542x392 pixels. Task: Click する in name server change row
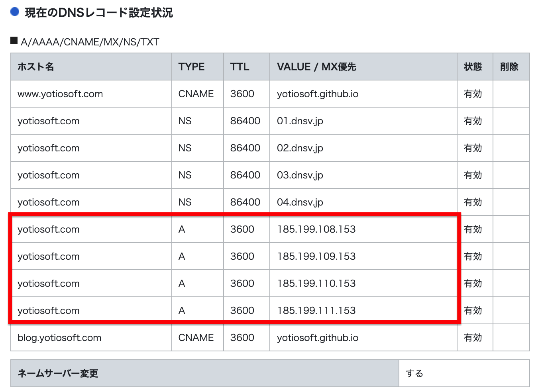pos(414,374)
